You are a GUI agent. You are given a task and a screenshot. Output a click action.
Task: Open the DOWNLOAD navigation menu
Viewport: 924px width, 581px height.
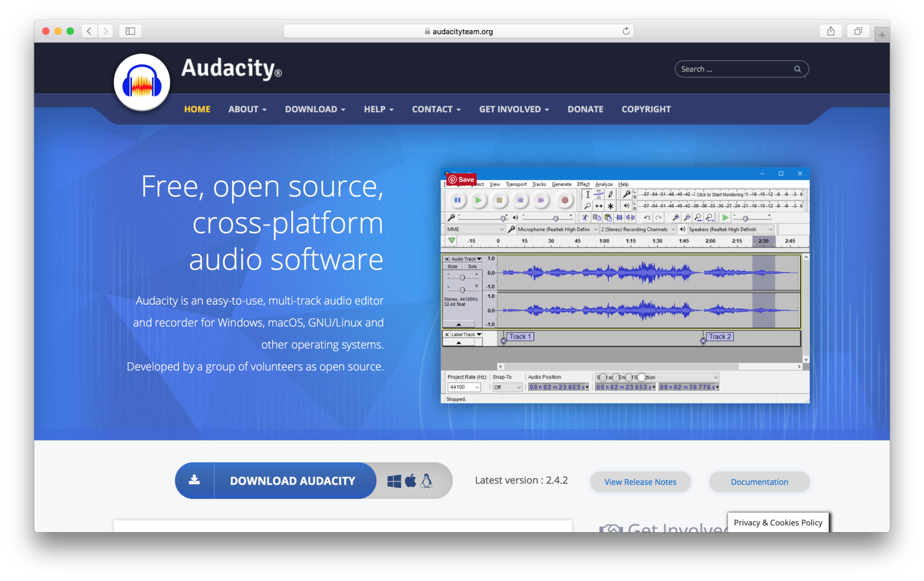[x=315, y=109]
